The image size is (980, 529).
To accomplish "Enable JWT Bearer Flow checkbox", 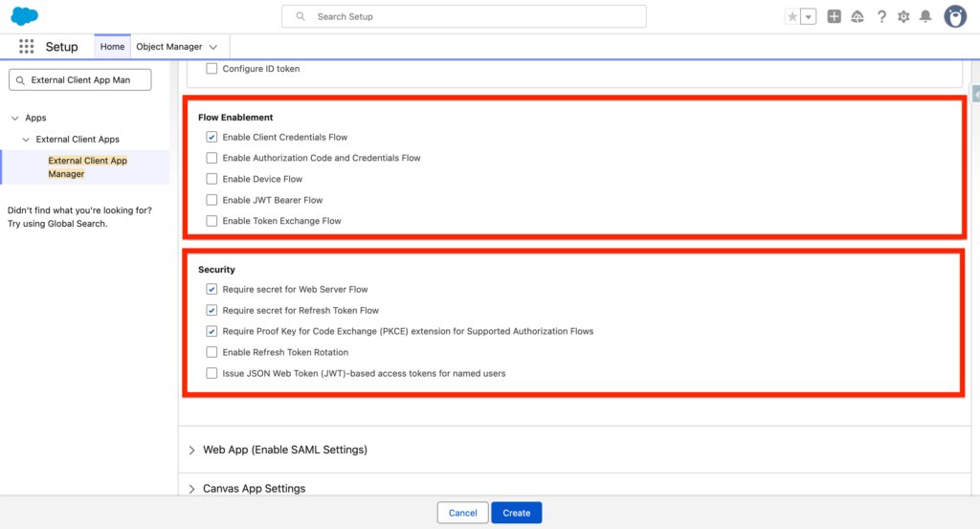I will (212, 200).
